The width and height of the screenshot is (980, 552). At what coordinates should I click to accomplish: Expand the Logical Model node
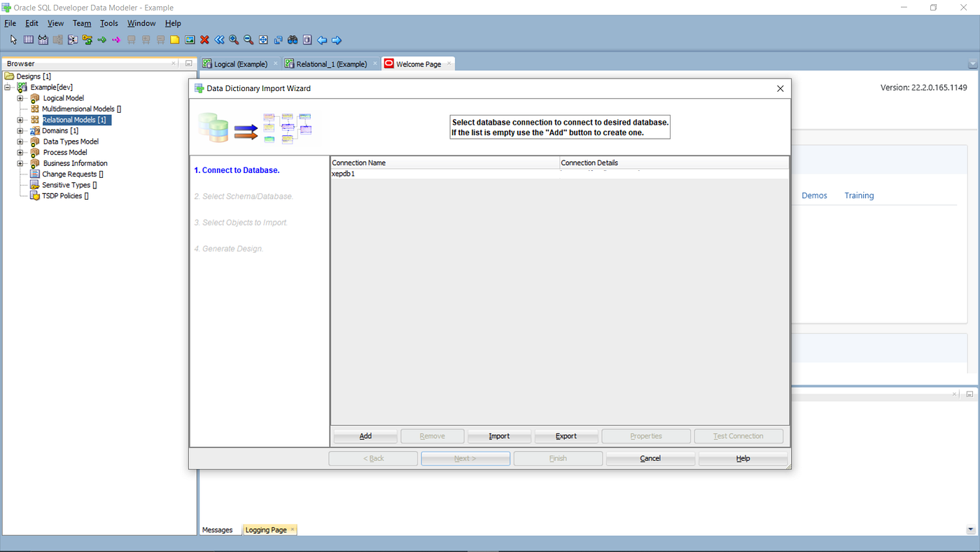coord(20,98)
